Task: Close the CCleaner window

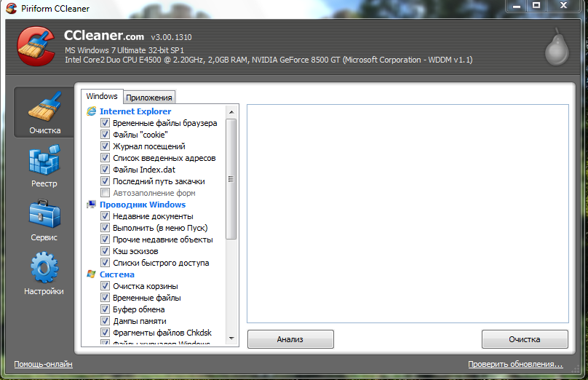Action: (563, 6)
